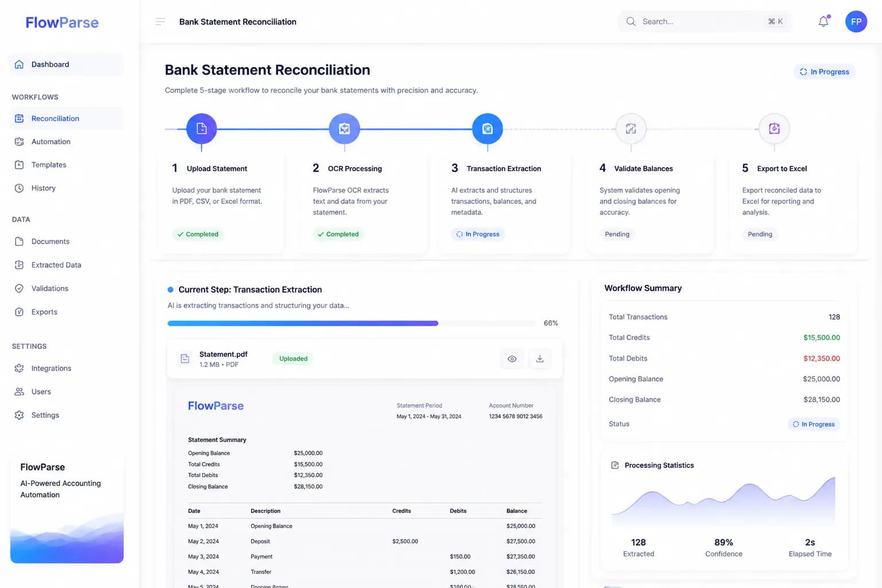Click the May 2, 2024 Deposit row
882x588 pixels.
point(365,541)
